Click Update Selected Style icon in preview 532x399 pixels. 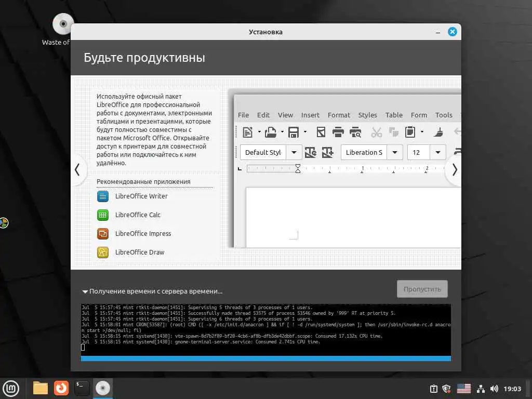[x=311, y=152]
